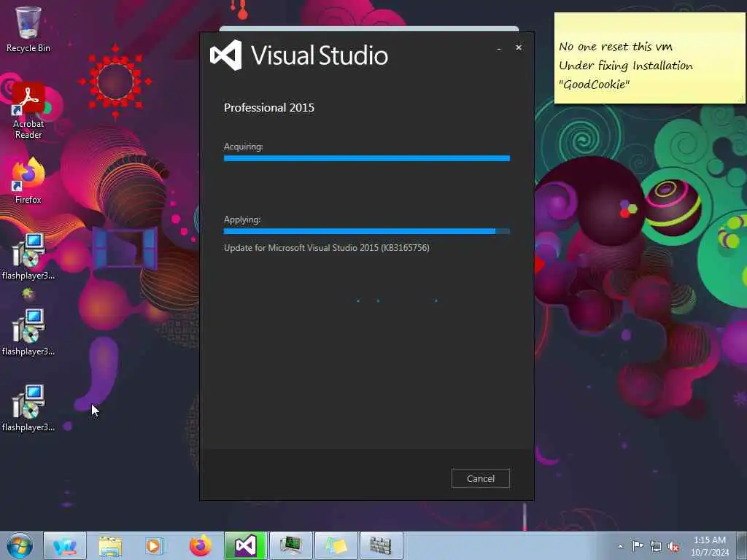The height and width of the screenshot is (560, 747).
Task: Select the Acrobat Reader desktop shortcut
Action: click(28, 112)
